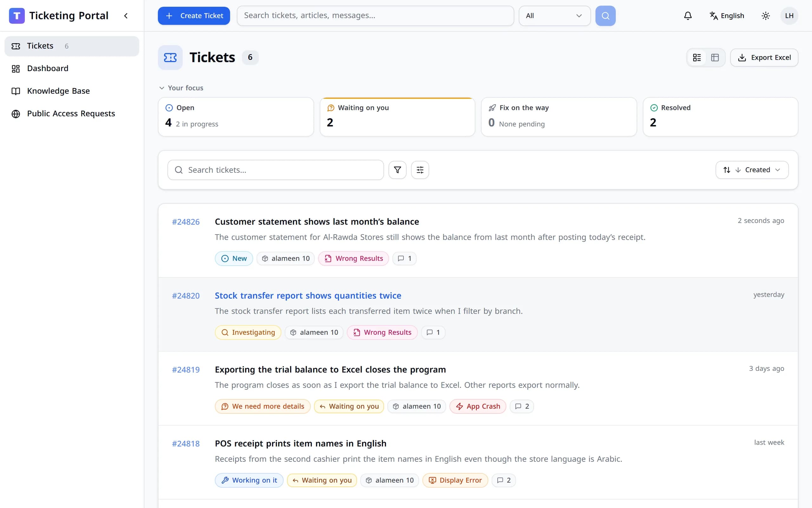
Task: Go to Dashboard in the sidebar
Action: [x=72, y=69]
